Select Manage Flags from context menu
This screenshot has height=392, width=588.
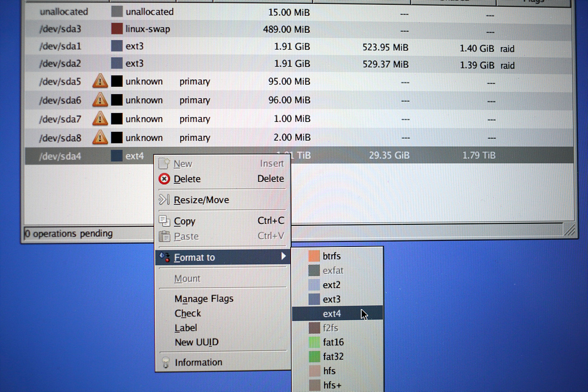(204, 299)
